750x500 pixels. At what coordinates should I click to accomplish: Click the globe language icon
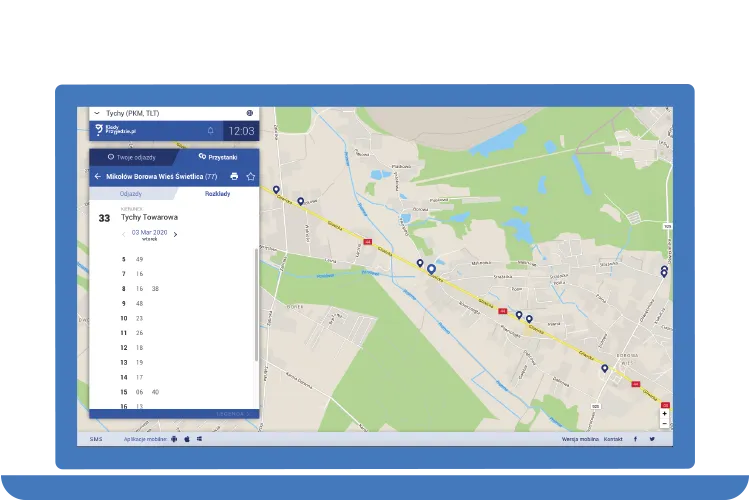point(249,113)
